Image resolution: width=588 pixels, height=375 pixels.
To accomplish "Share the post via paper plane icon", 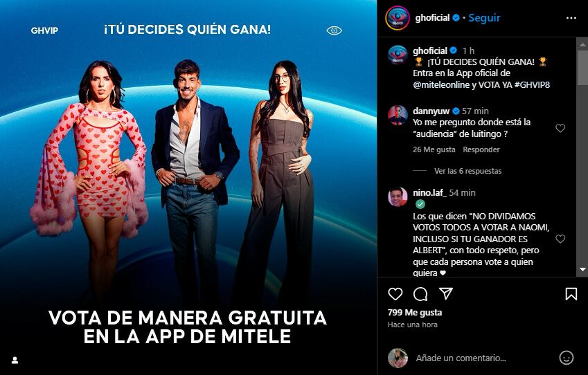I will (x=446, y=294).
